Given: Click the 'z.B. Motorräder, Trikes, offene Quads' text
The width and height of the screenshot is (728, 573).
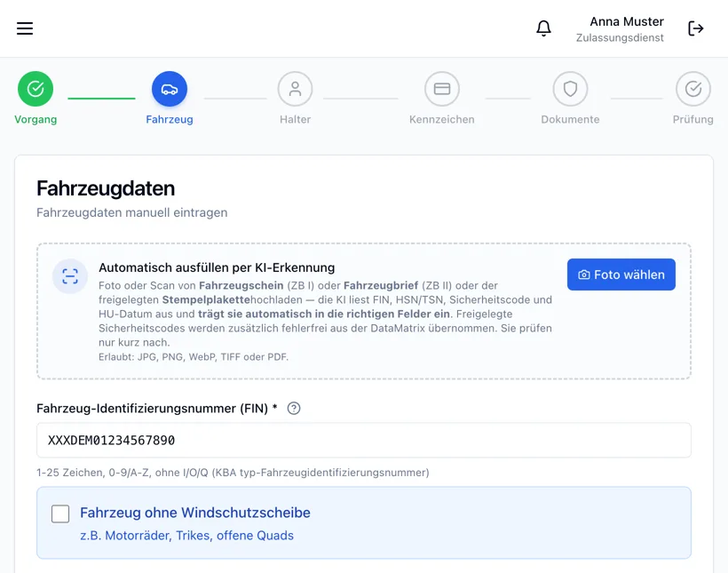Looking at the screenshot, I should (187, 536).
